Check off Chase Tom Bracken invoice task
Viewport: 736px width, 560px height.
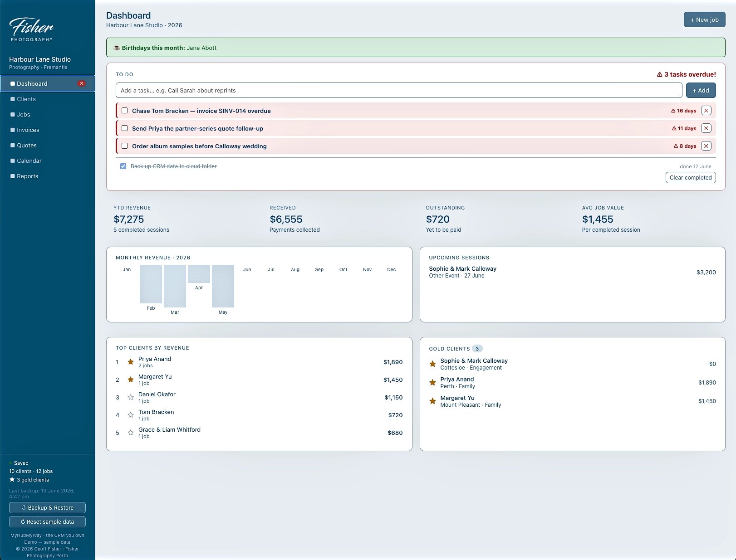point(124,111)
